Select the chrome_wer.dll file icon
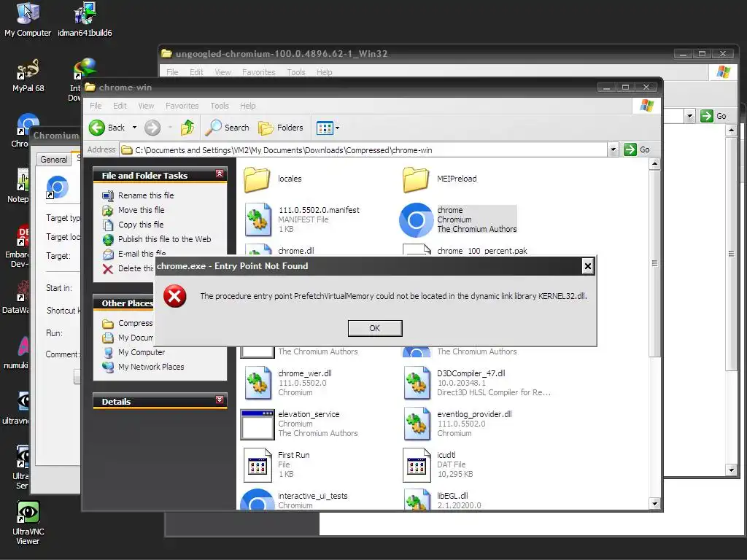This screenshot has height=560, width=747. 258,383
